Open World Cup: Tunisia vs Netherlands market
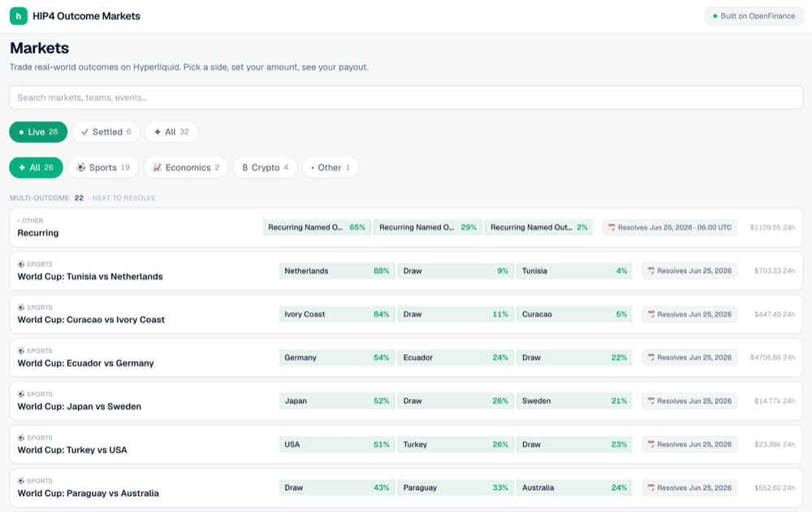812x512 pixels. pos(90,276)
